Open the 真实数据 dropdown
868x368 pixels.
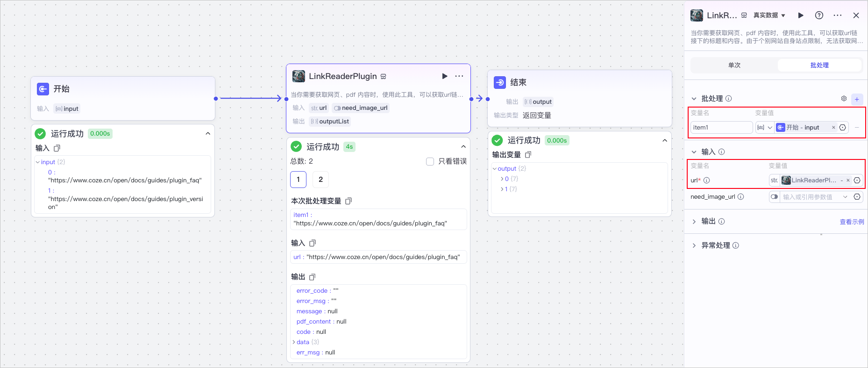pyautogui.click(x=769, y=15)
